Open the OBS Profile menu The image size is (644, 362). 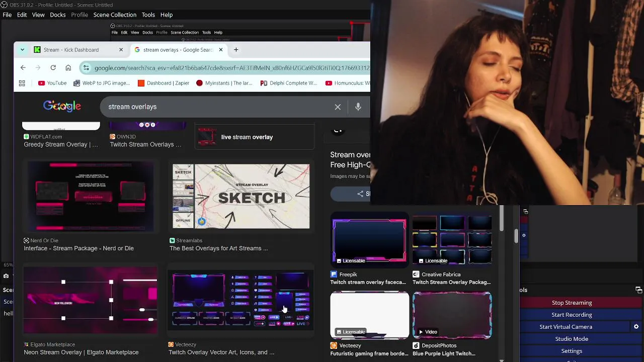[79, 15]
